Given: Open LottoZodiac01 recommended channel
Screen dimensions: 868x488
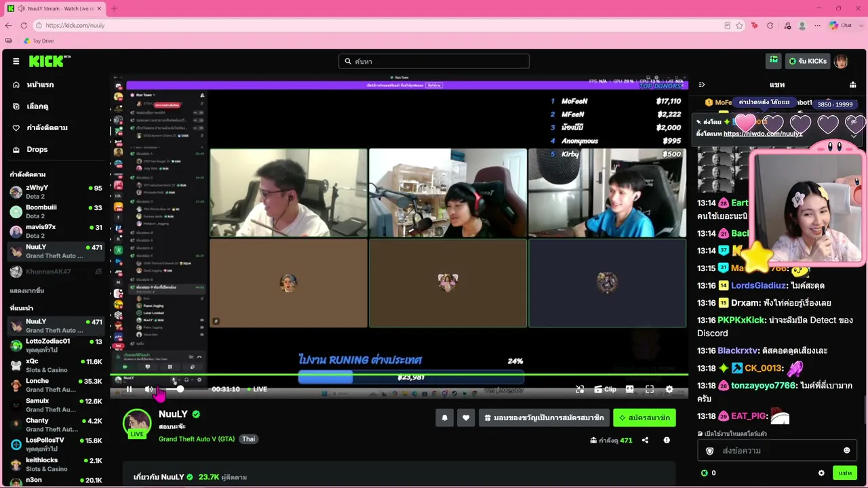Looking at the screenshot, I should pos(56,345).
